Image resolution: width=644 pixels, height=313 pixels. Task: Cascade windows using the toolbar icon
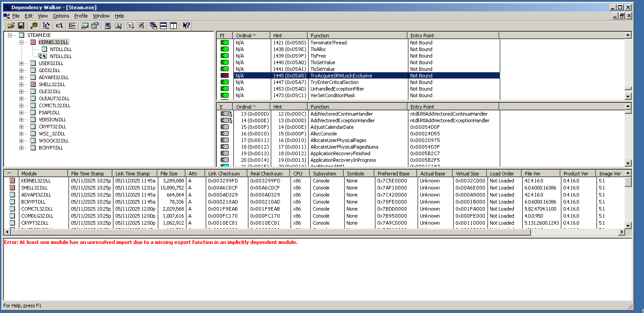point(153,25)
